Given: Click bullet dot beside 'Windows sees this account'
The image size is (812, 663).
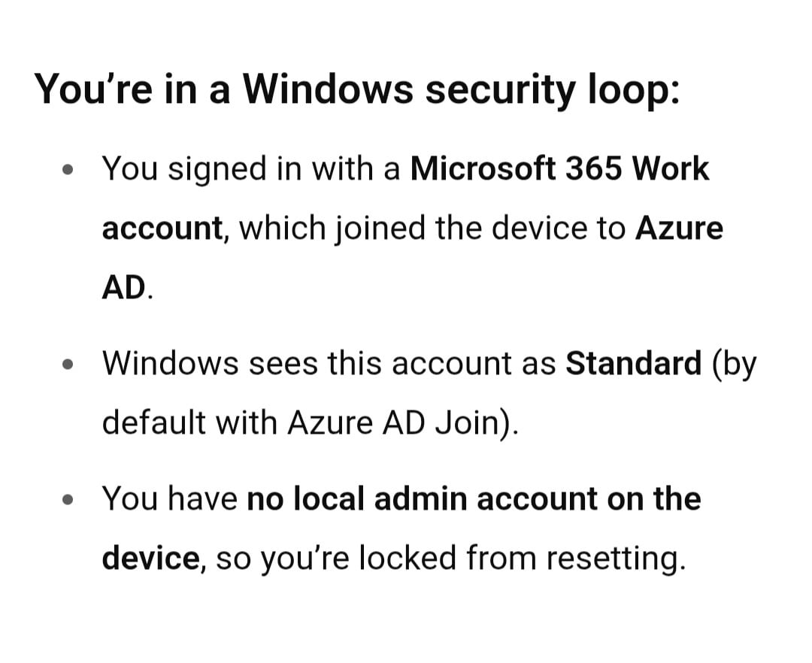Looking at the screenshot, I should click(x=68, y=365).
